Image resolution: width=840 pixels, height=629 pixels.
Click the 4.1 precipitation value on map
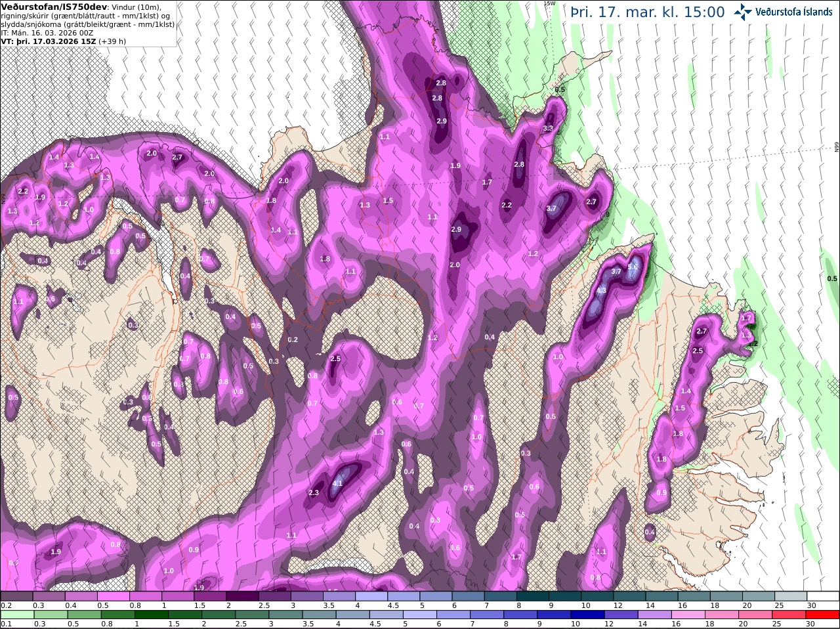[x=338, y=483]
